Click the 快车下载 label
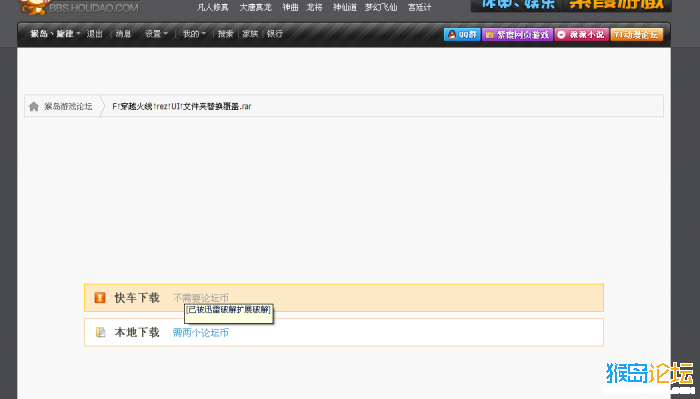Screen dimensions: 700x399 click(137, 298)
